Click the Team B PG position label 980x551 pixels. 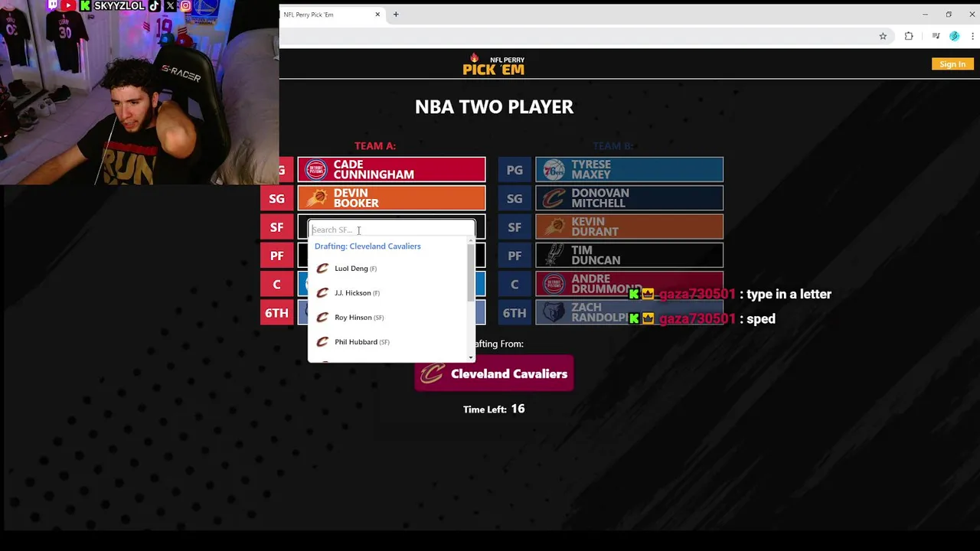[x=514, y=170]
